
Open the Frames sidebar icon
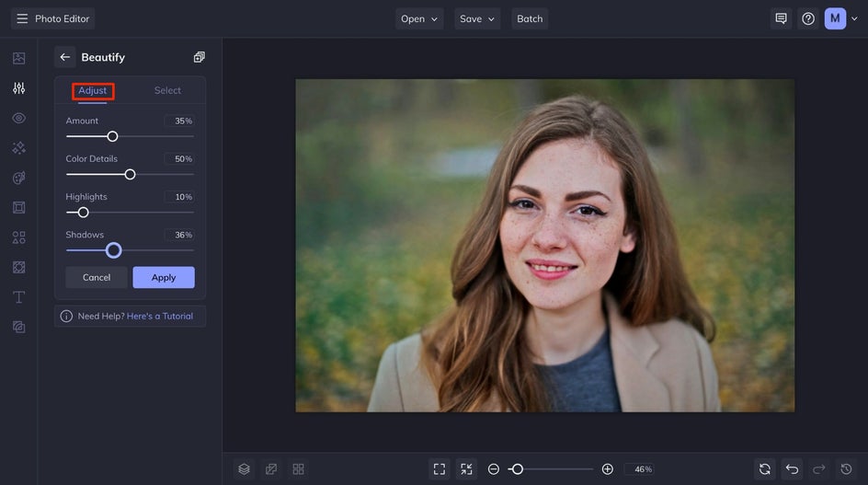coord(18,207)
